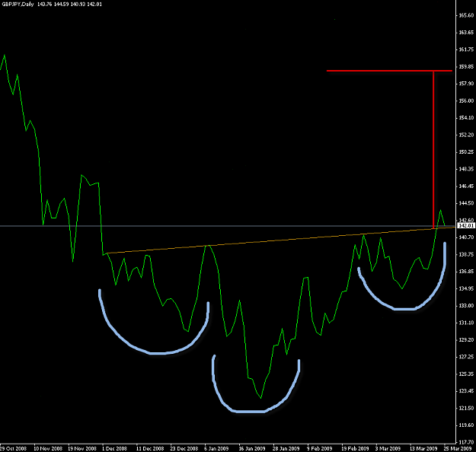The height and width of the screenshot is (452, 476).
Task: Click the 134.95 price axis label
Action: tap(466, 288)
